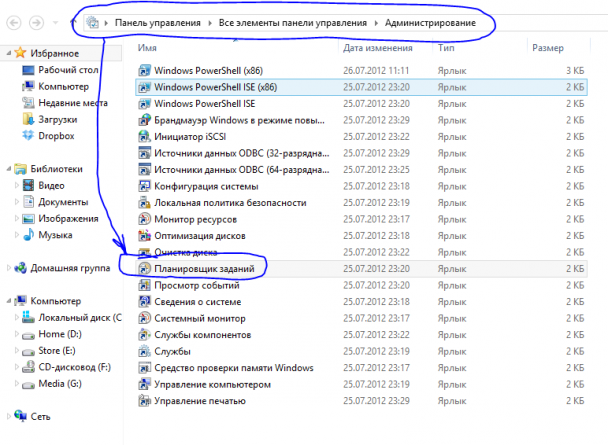
Task: Click Инициатор iSCSI icon
Action: tap(144, 136)
